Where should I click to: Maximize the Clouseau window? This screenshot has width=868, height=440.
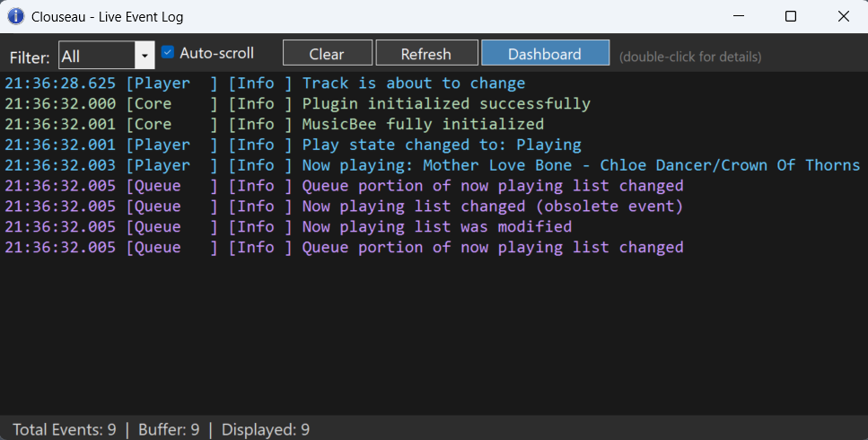tap(790, 16)
